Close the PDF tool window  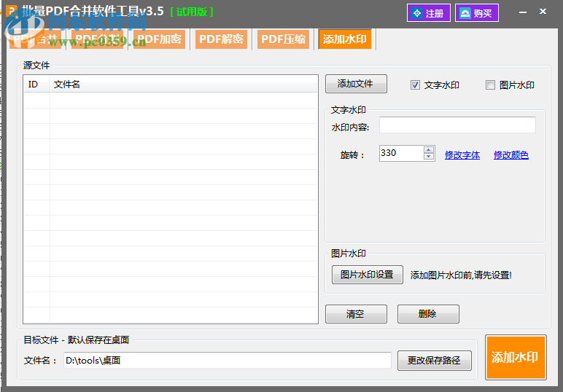(543, 12)
